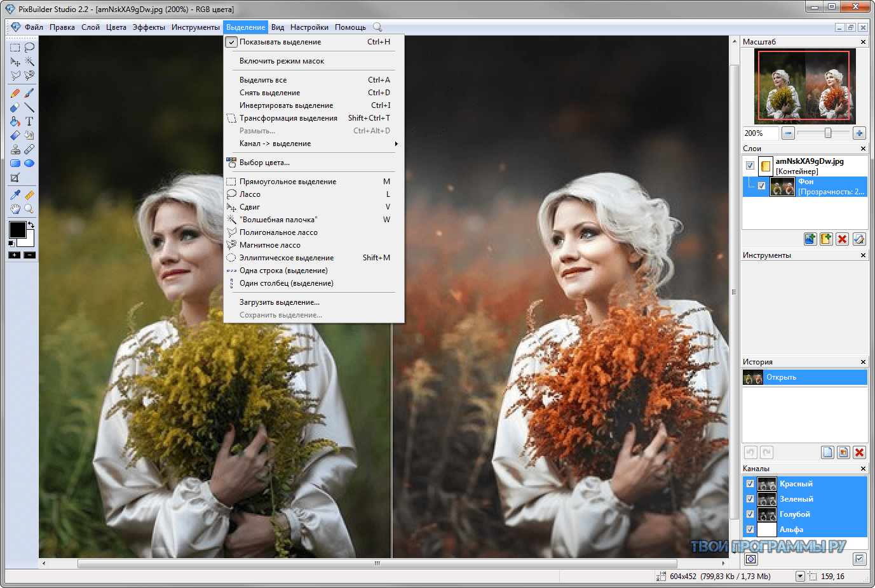Select the Clone Stamp tool
The image size is (875, 588).
[x=15, y=149]
